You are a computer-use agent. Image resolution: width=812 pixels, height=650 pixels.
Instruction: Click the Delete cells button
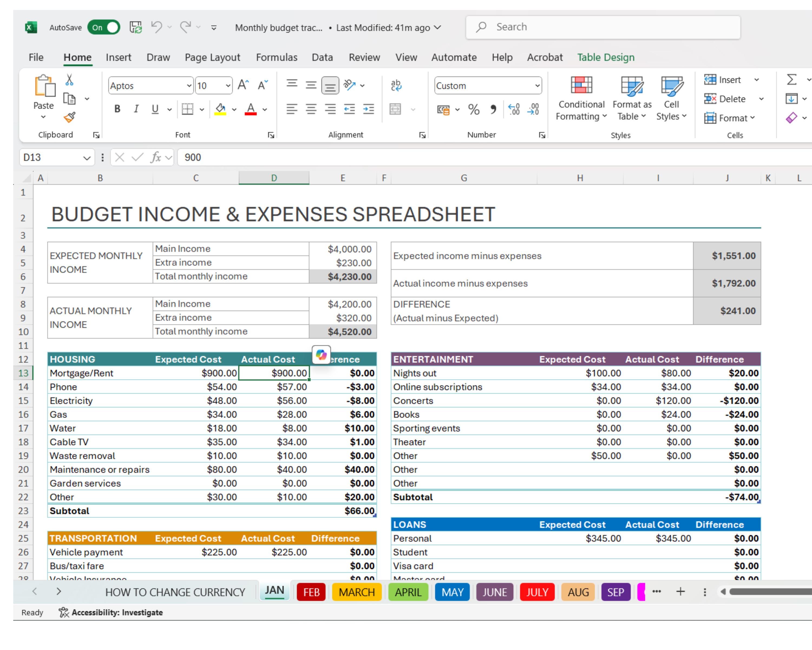pos(725,99)
